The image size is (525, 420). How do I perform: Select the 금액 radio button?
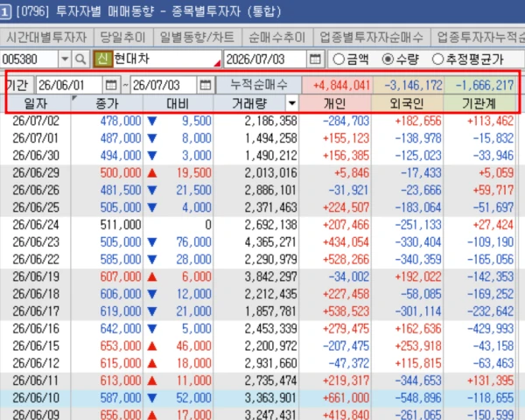[x=339, y=59]
